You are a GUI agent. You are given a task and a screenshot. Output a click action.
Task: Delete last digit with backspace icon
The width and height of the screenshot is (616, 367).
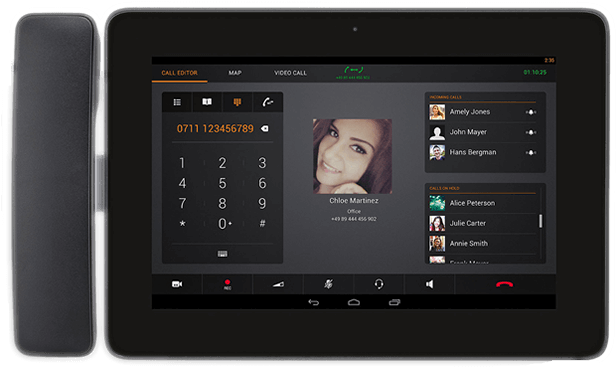pyautogui.click(x=265, y=128)
